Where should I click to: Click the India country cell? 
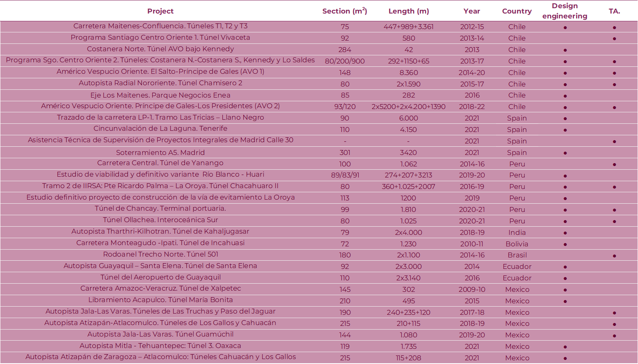click(x=517, y=232)
